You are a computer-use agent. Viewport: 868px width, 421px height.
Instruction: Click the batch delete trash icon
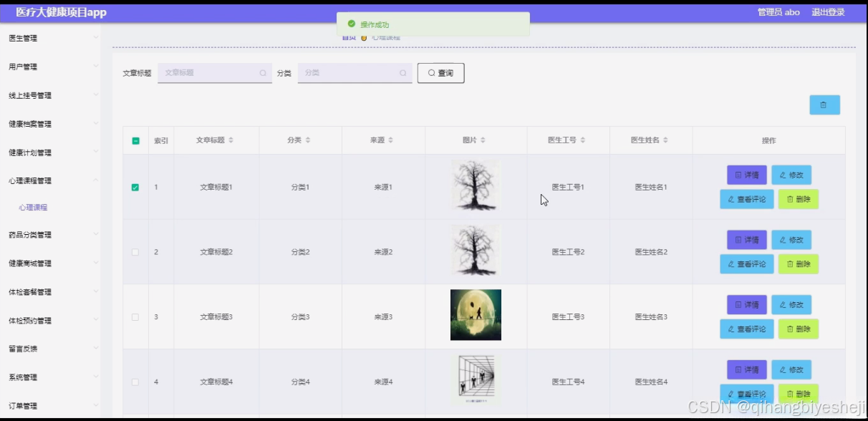824,105
